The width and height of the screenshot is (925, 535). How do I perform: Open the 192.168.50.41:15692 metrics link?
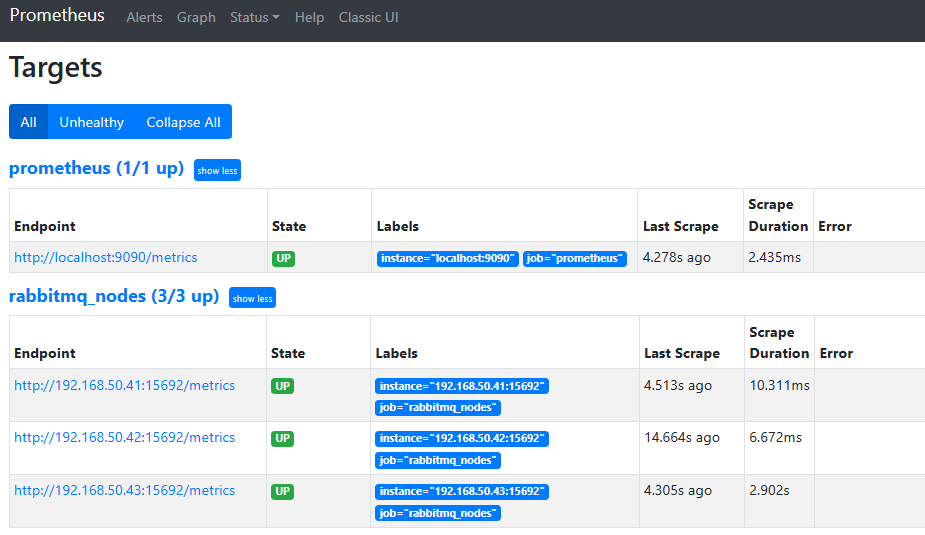coord(124,385)
